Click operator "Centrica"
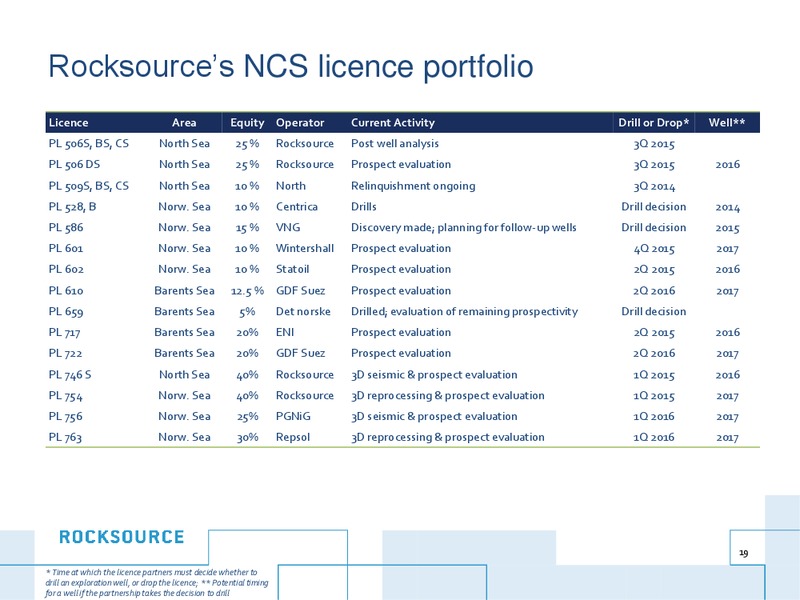 tap(297, 207)
